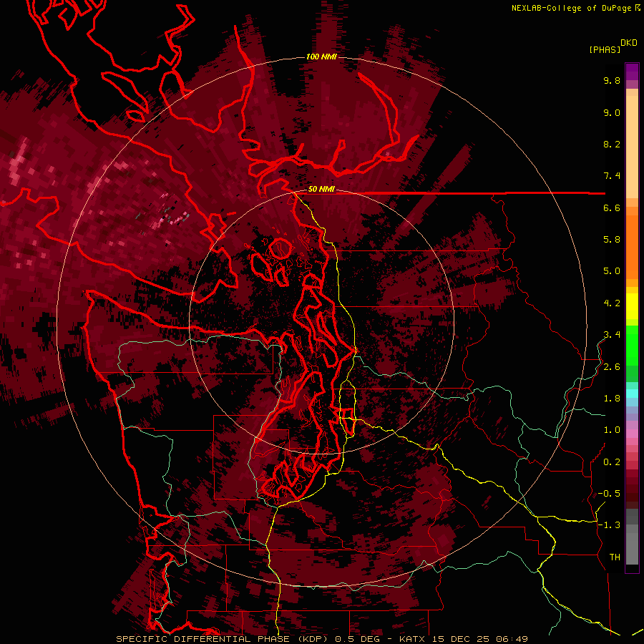Image resolution: width=644 pixels, height=644 pixels.
Task: Click the 1.8 color scale value
Action: (x=612, y=399)
